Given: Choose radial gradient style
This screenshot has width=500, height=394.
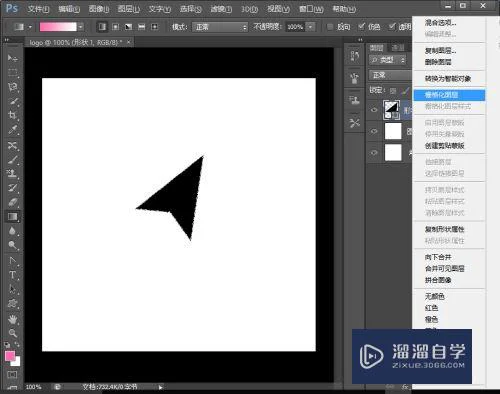Looking at the screenshot, I should 115,27.
